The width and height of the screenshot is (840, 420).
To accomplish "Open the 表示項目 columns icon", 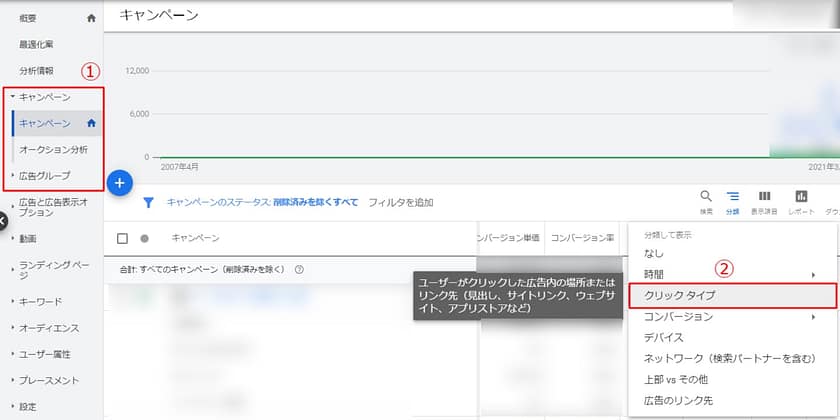I will [764, 197].
